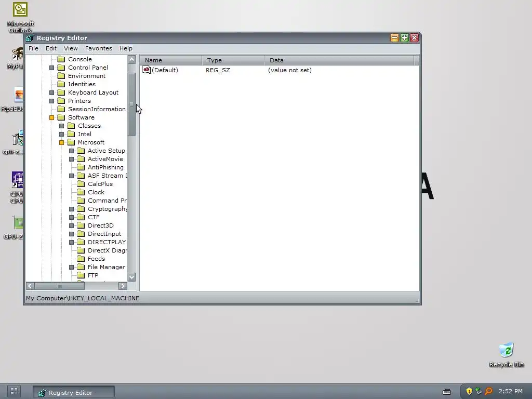
Task: Expand the Keyboard Layout key
Action: 51,92
